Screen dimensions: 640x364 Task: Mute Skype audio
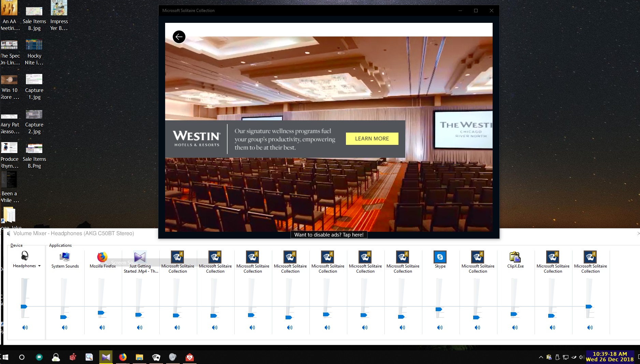440,328
